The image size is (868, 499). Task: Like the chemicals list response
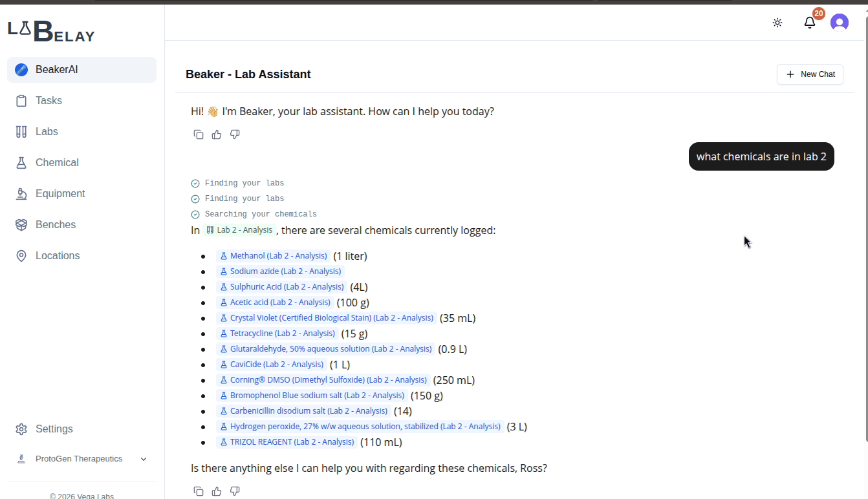pyautogui.click(x=217, y=491)
